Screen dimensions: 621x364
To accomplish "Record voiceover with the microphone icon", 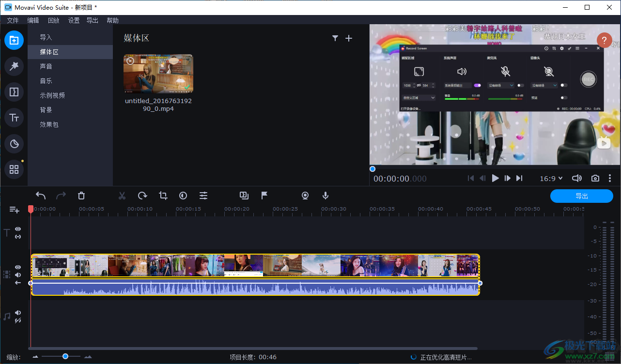I will tap(325, 196).
